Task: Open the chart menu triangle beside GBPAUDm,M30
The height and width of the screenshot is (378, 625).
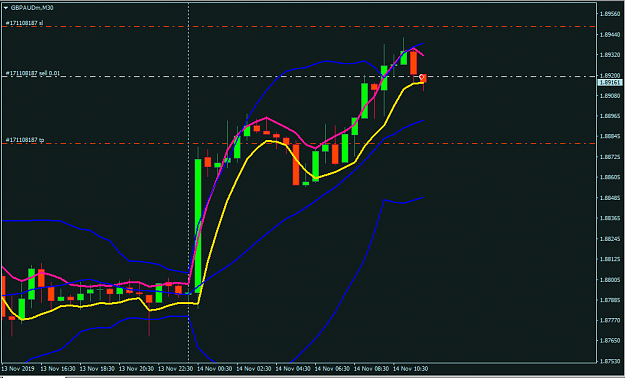Action: coord(6,7)
